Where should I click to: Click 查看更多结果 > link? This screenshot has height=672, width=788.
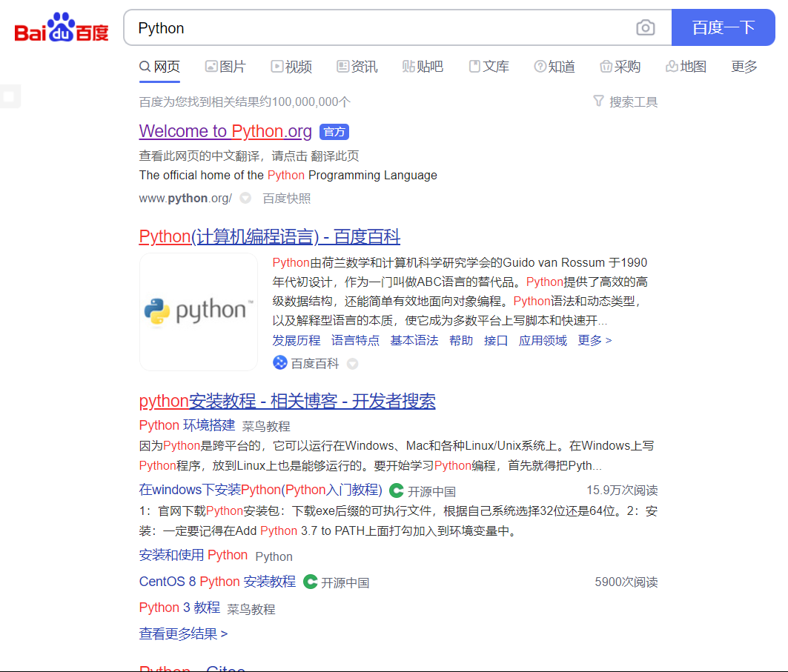tap(183, 633)
